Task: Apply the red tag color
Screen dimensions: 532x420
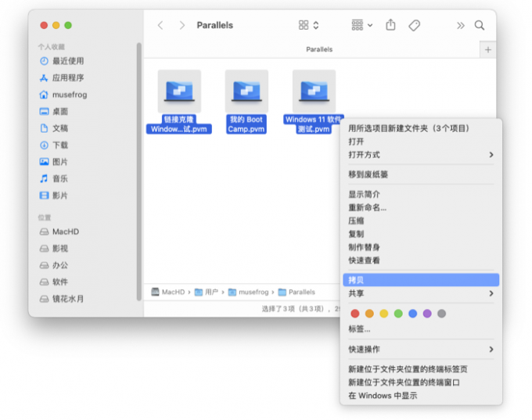Action: pyautogui.click(x=355, y=314)
